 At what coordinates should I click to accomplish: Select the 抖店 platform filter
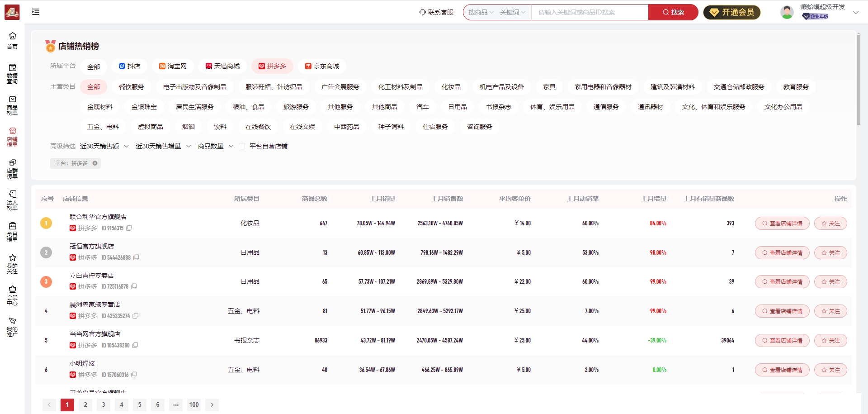click(129, 67)
